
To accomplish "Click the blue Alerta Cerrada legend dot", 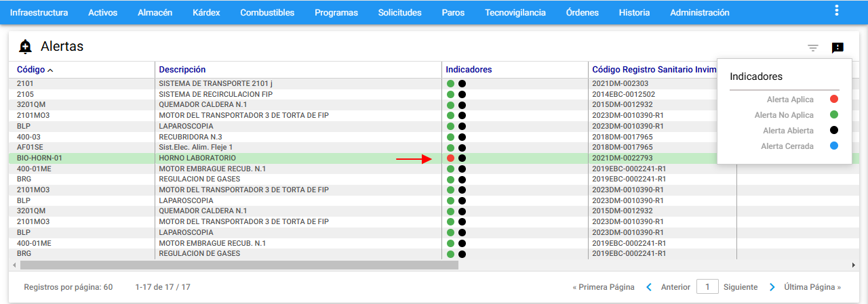I will 834,146.
